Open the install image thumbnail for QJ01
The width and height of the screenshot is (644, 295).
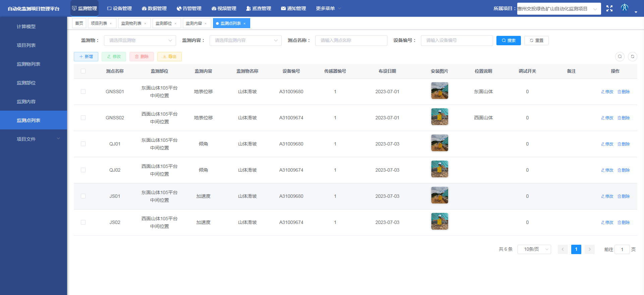[x=439, y=143]
